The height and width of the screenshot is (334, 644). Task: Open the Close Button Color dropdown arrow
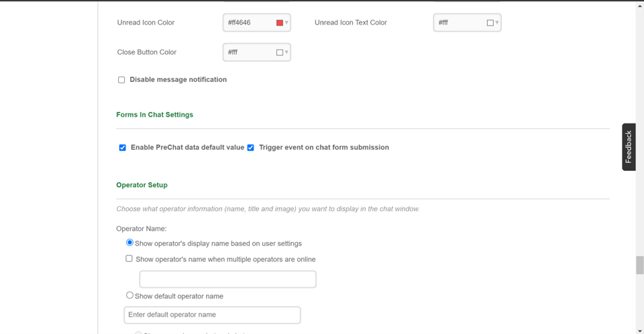pos(286,52)
